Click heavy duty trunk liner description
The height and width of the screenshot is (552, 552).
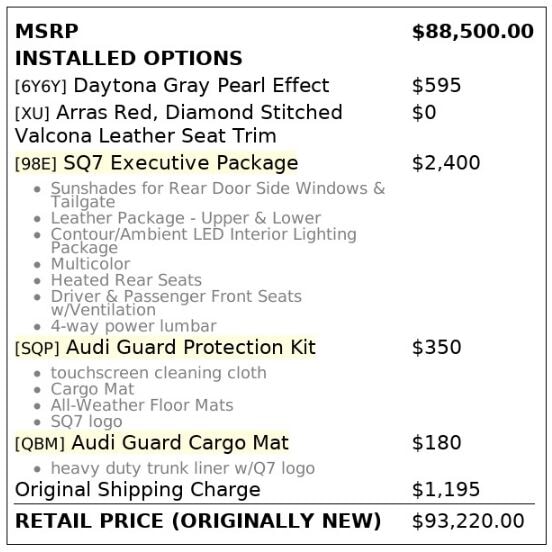(183, 469)
